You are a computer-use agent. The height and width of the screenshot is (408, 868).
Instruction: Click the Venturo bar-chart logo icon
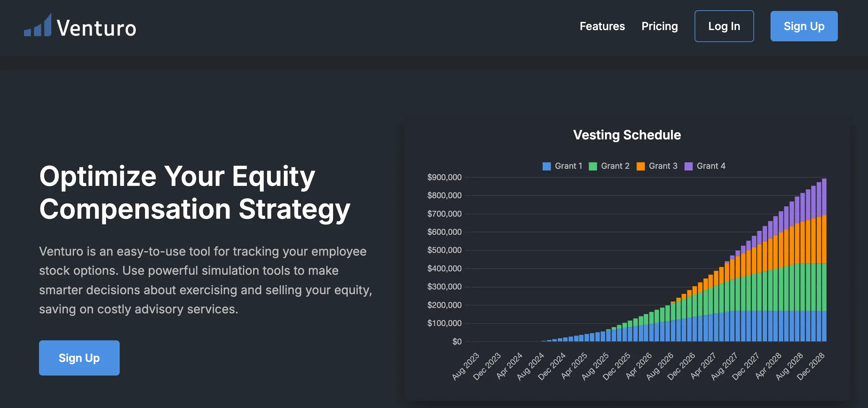(38, 26)
